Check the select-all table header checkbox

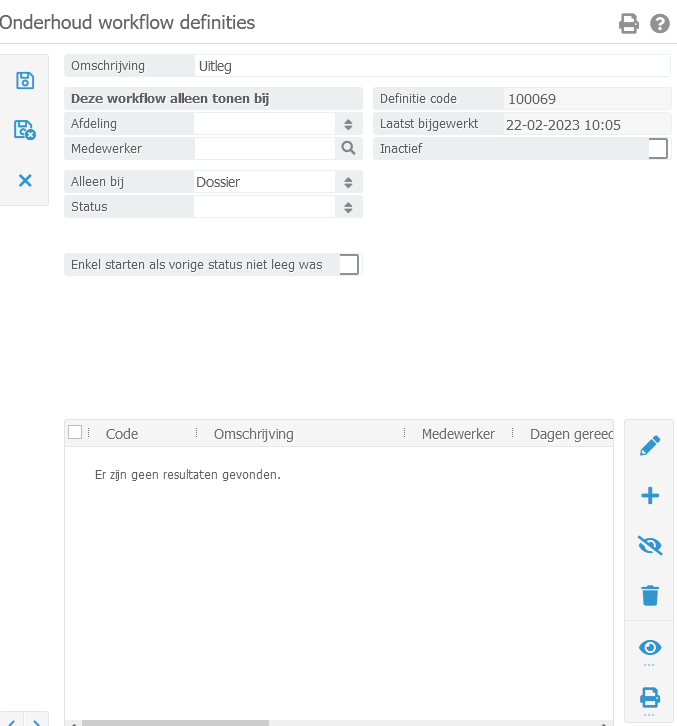(x=75, y=432)
